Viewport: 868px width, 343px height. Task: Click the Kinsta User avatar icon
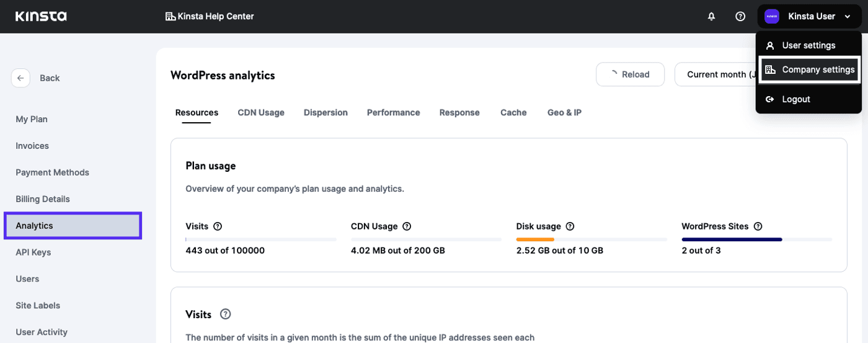click(x=771, y=17)
